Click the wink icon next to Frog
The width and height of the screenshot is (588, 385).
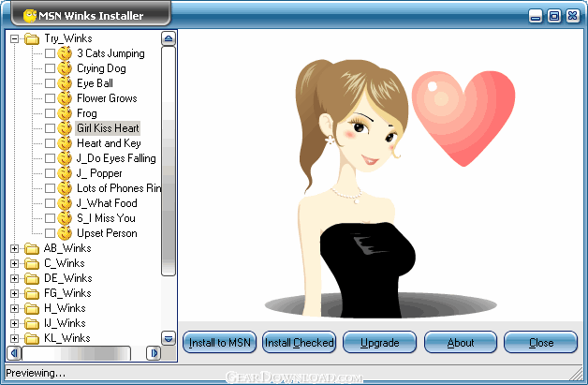[x=65, y=113]
